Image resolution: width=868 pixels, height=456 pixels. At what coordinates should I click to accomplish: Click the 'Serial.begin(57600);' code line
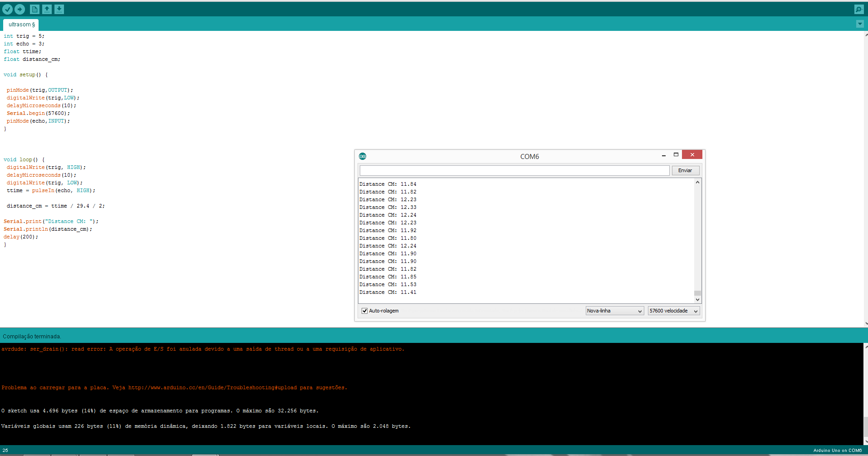(x=39, y=114)
